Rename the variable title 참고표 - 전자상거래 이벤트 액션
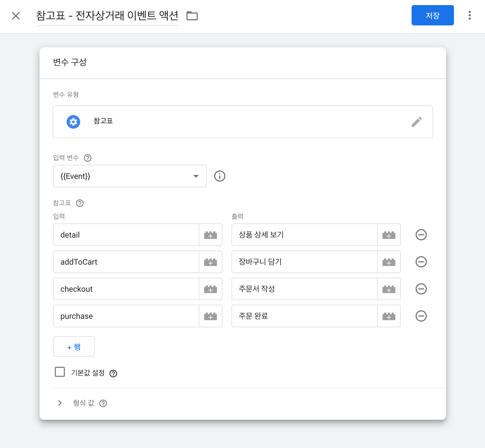This screenshot has height=448, width=485. click(x=107, y=16)
